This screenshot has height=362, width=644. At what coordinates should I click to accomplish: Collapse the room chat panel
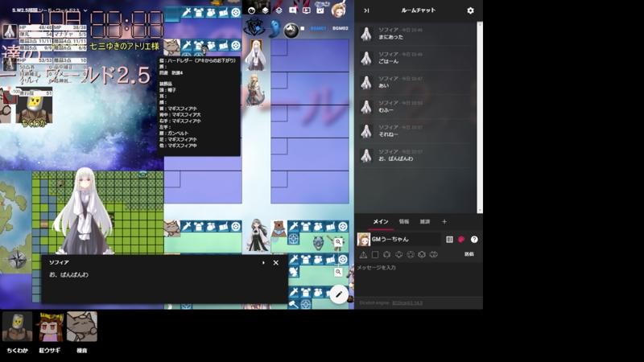tap(366, 10)
